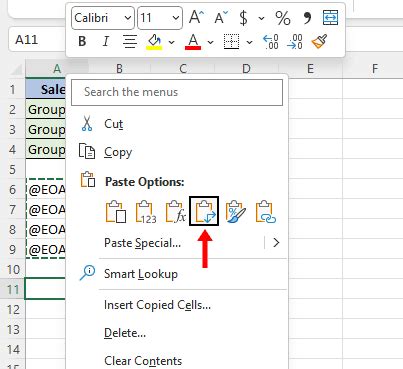Click Increase Decimal icon

(x=271, y=42)
